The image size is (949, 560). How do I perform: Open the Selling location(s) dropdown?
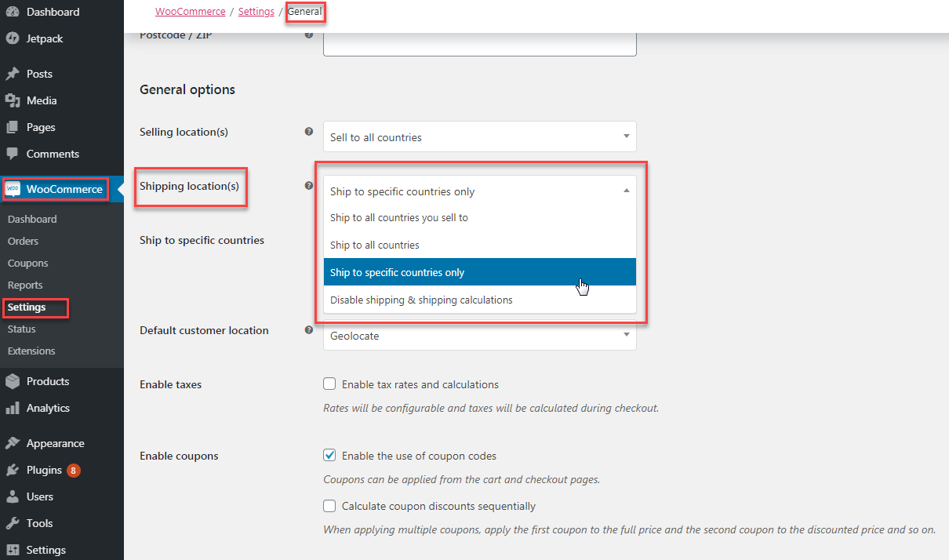pyautogui.click(x=479, y=137)
